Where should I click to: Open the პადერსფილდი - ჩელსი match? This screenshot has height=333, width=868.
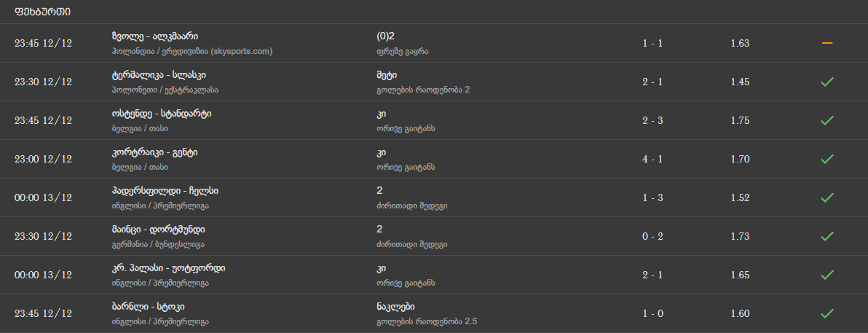(165, 191)
